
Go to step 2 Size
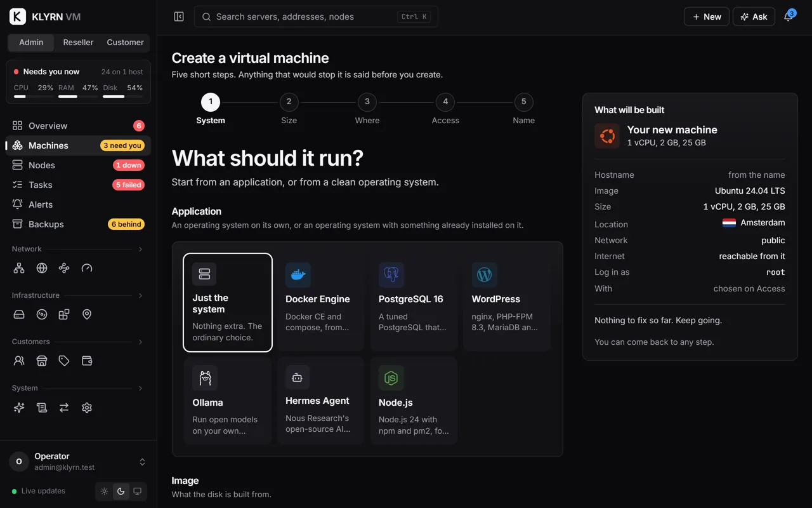(x=289, y=109)
